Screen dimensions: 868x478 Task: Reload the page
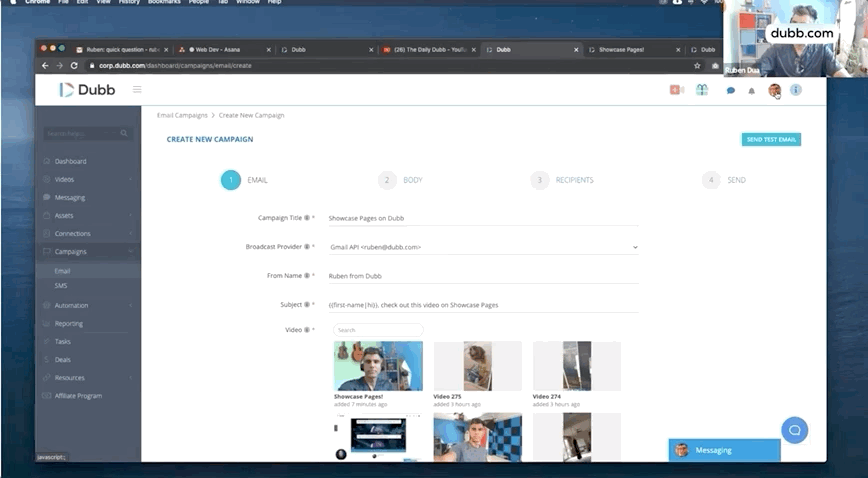tap(74, 65)
